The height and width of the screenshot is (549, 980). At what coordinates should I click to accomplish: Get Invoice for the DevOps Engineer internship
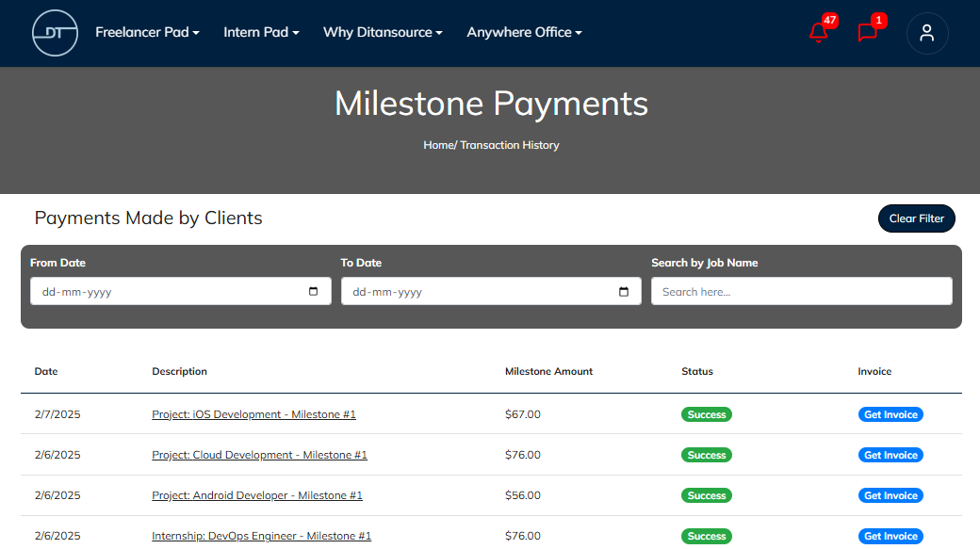coord(890,536)
